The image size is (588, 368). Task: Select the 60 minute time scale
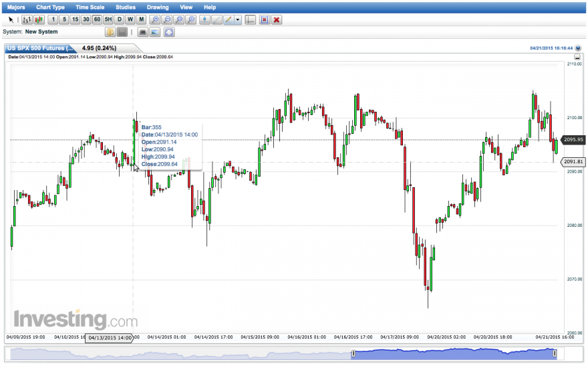[x=97, y=19]
